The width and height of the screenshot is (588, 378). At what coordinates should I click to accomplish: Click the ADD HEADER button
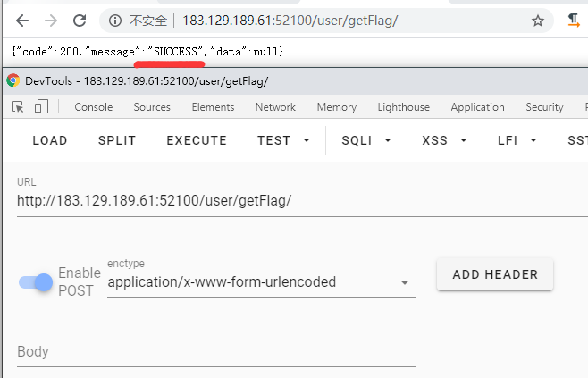tap(495, 274)
